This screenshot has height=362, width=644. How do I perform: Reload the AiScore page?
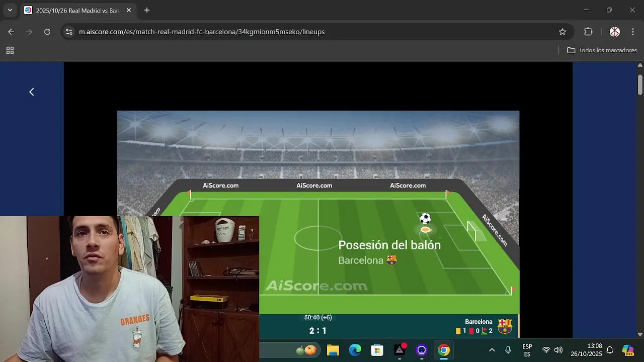click(x=47, y=32)
